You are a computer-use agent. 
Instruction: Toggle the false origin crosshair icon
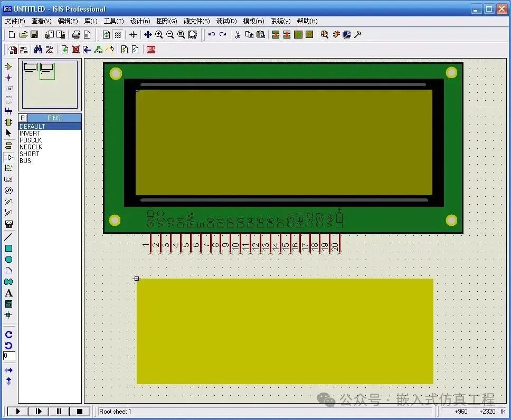pyautogui.click(x=133, y=34)
